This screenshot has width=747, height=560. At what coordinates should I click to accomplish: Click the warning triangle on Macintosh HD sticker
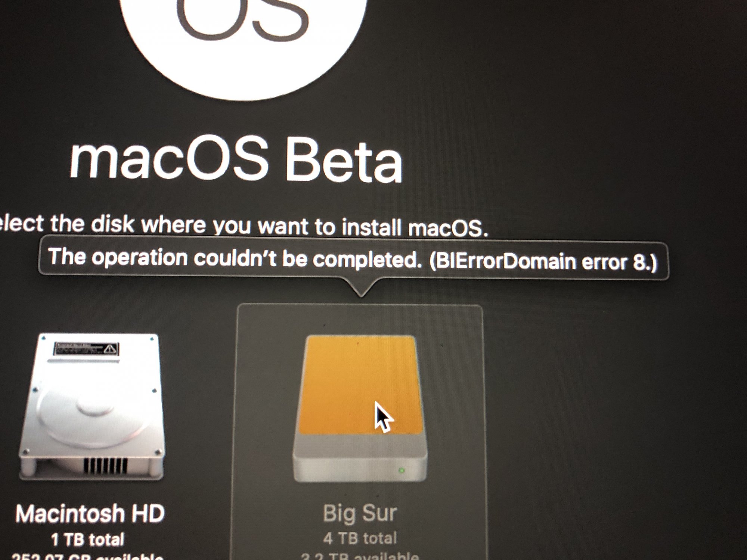pyautogui.click(x=110, y=349)
